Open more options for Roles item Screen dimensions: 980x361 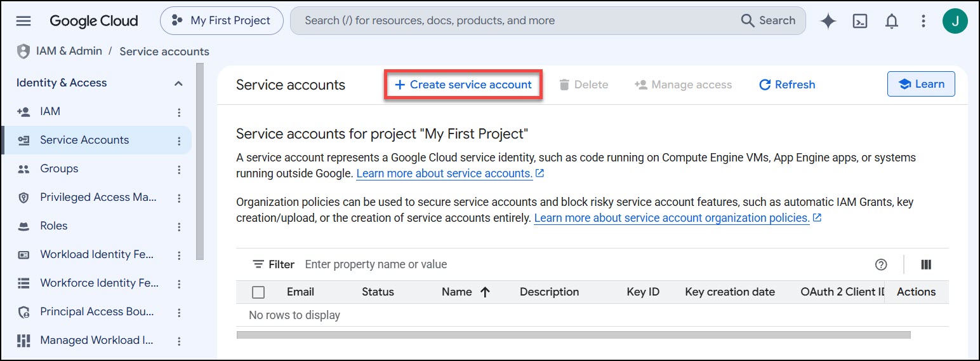point(179,227)
